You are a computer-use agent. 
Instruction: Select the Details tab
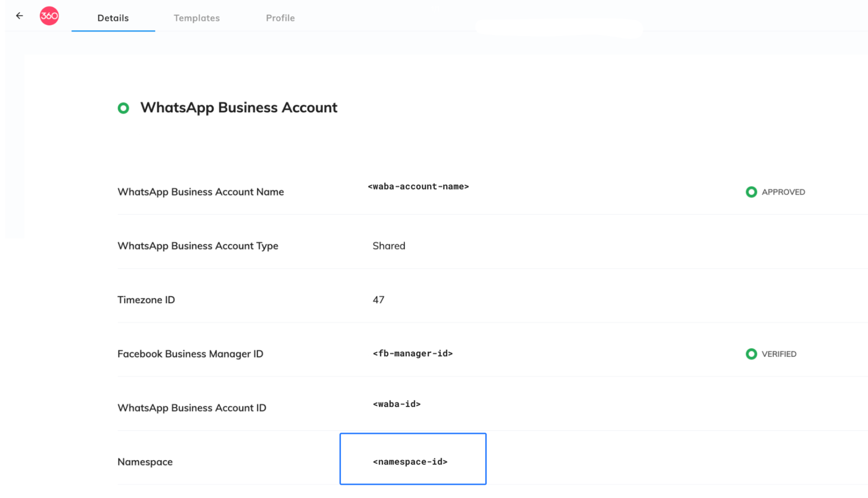(x=113, y=18)
